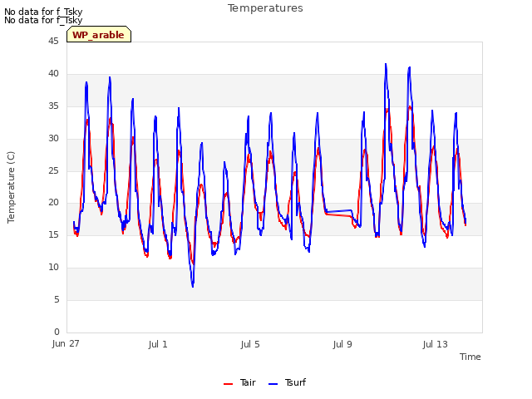Click the 5 y-axis value
Viewport: 532px width, 399px height.
pos(57,299)
